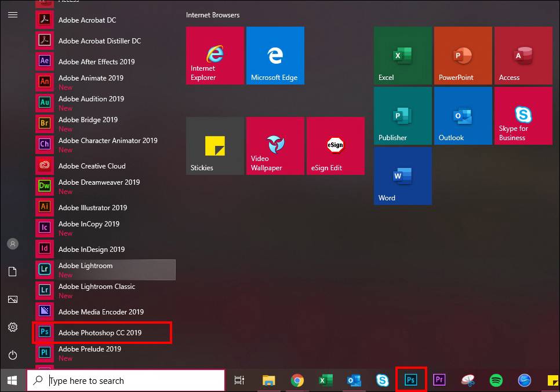Launch the Outlook tile

[463, 116]
